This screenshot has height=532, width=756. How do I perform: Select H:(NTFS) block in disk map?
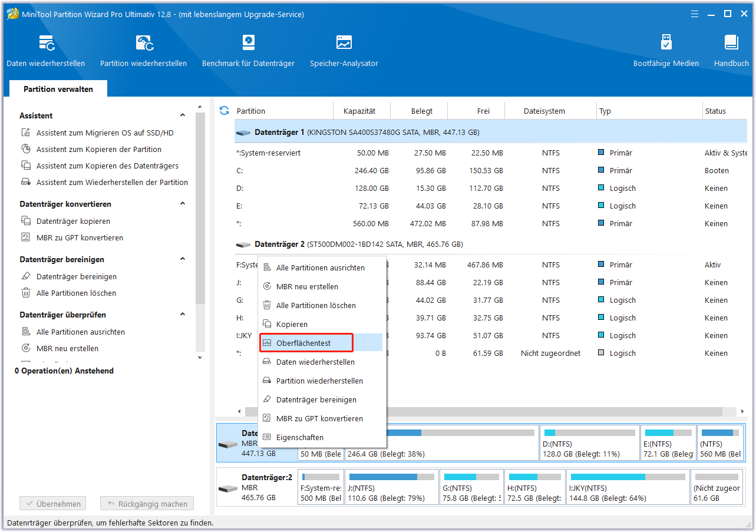pyautogui.click(x=535, y=487)
